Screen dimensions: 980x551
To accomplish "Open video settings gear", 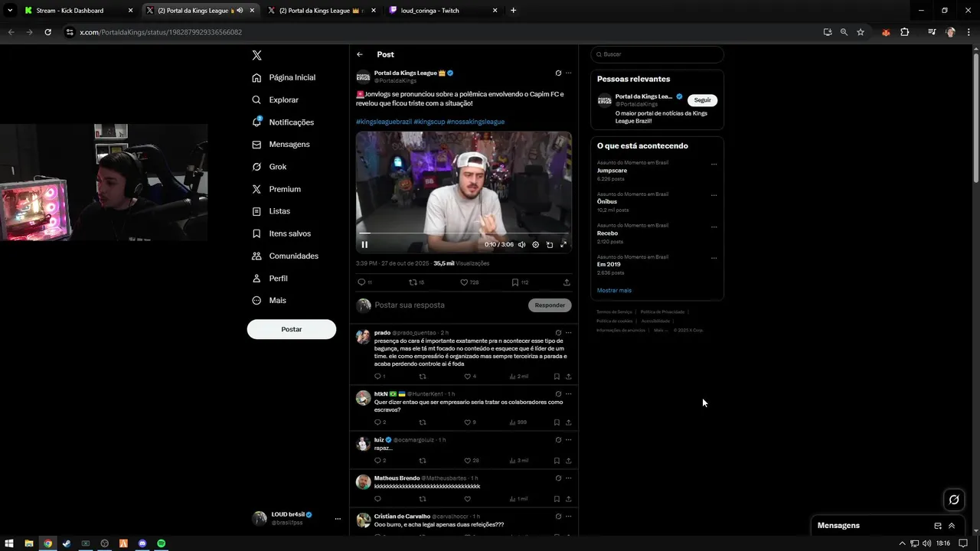I will pos(535,245).
